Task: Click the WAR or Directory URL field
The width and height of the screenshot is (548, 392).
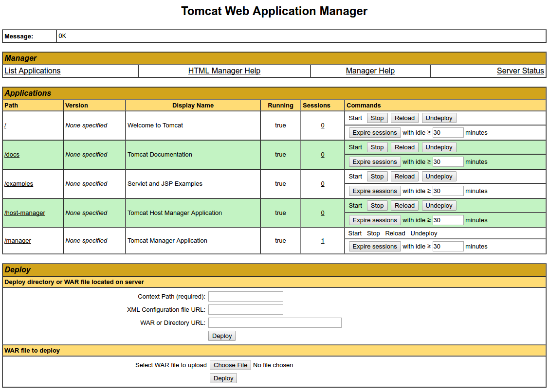Action: [274, 322]
